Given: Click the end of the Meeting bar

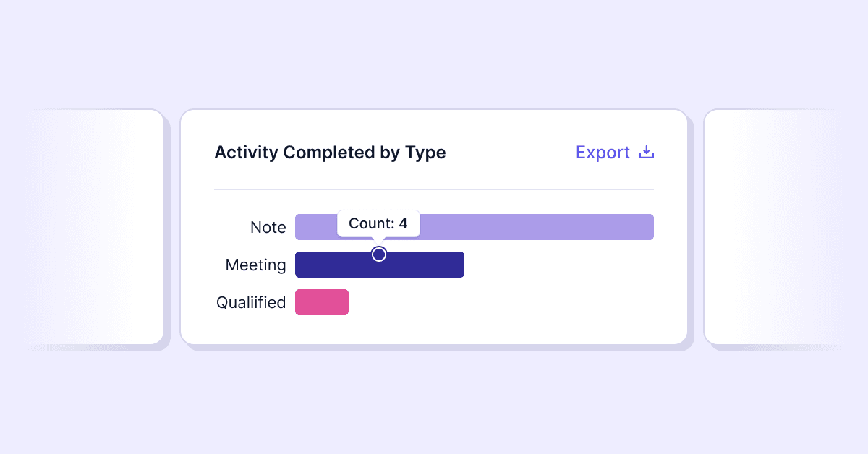Looking at the screenshot, I should 461,265.
